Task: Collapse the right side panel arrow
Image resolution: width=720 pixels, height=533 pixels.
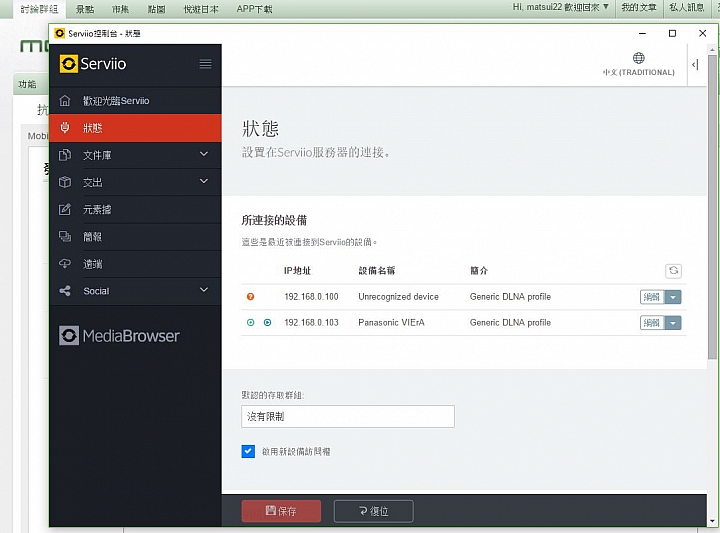Action: (695, 65)
